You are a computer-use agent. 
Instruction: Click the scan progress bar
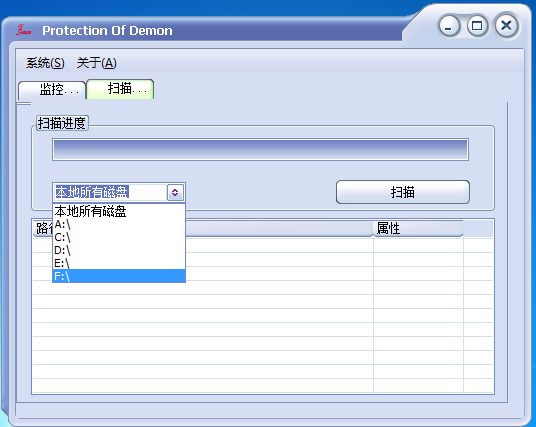tap(260, 149)
